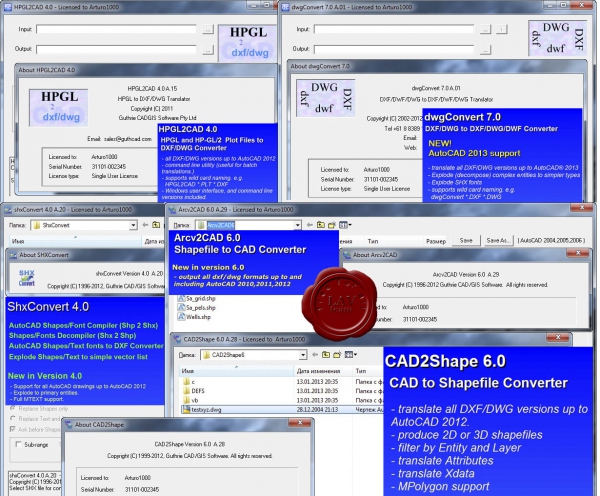600x496 pixels.
Task: Browse for dwgConvert output file
Action: 486,49
